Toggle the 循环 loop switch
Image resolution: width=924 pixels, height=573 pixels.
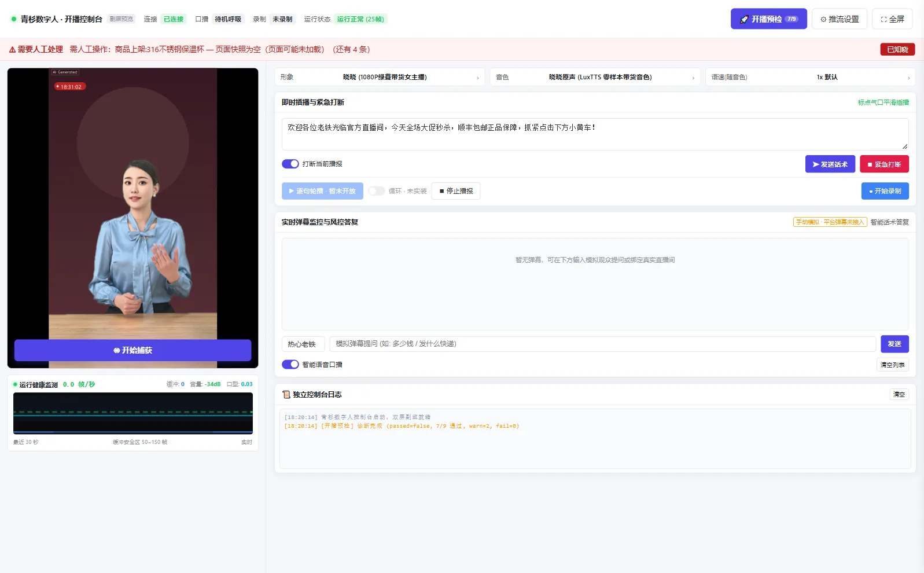(377, 191)
